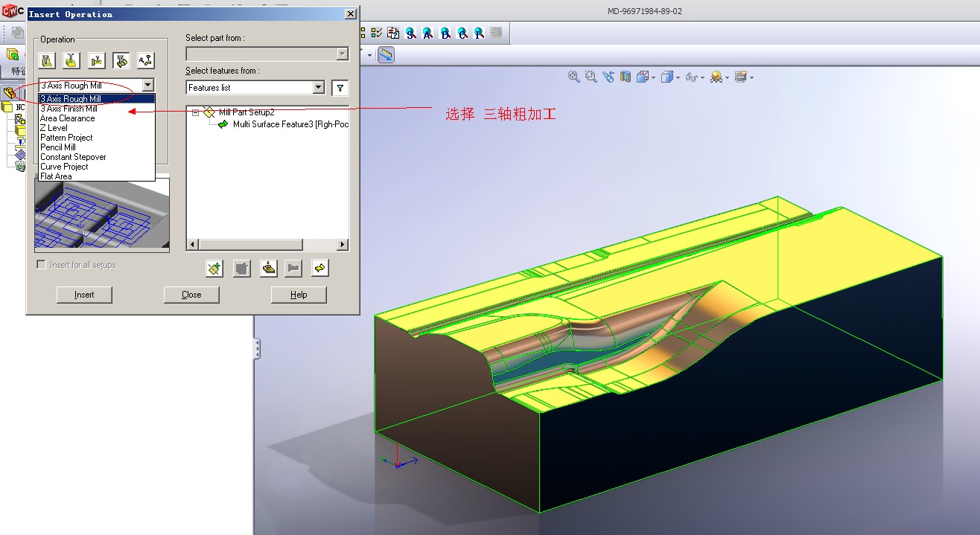Open the operation type dropdown arrow

(x=148, y=86)
